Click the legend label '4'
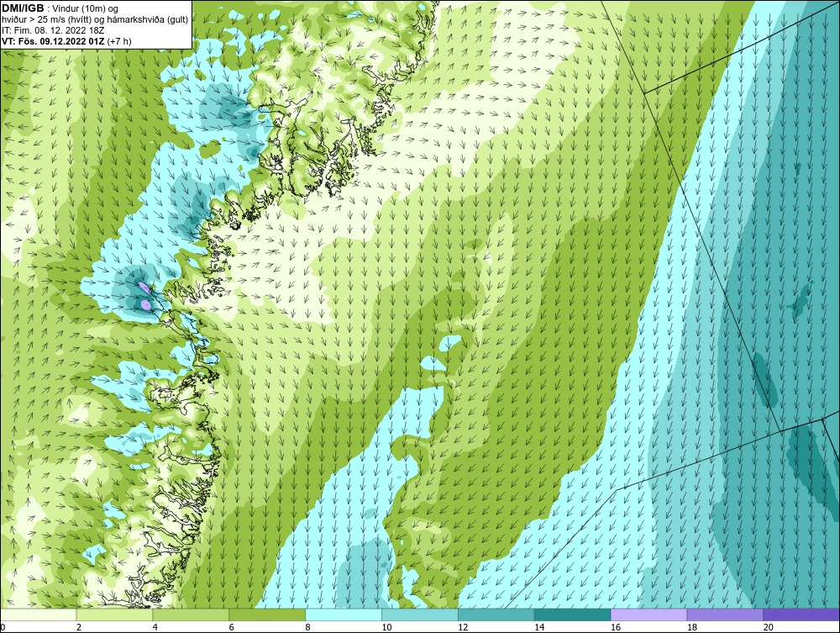 [155, 627]
